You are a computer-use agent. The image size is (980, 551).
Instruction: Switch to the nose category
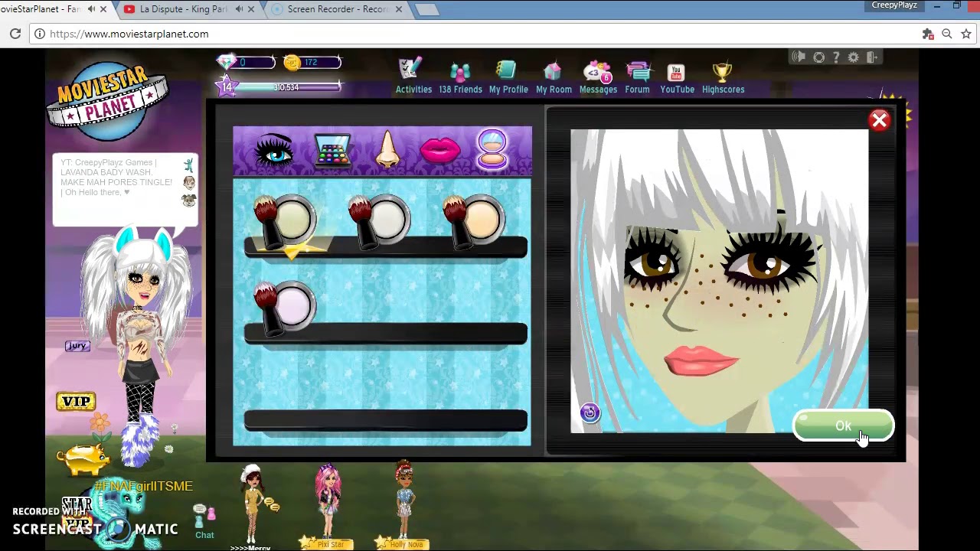(387, 149)
